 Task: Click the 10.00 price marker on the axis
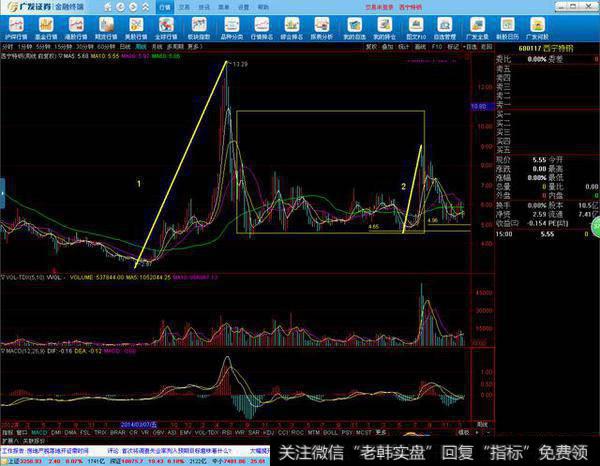tap(480, 104)
